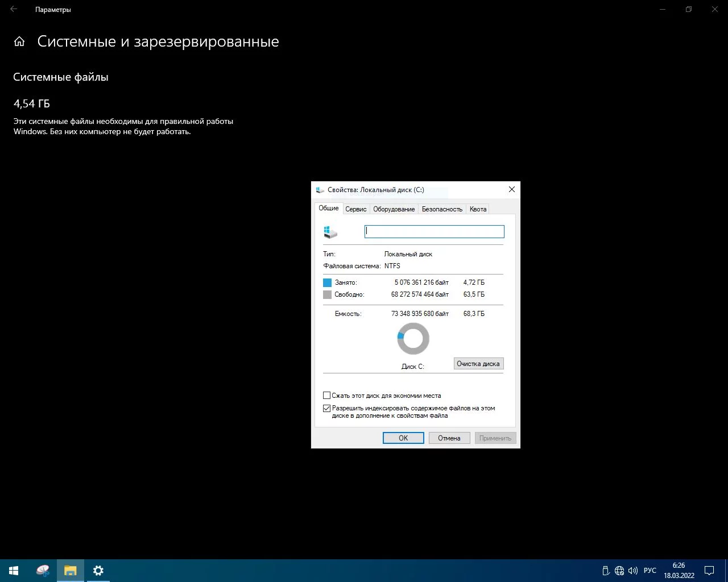Click the Отмена button
This screenshot has width=728, height=582.
449,438
